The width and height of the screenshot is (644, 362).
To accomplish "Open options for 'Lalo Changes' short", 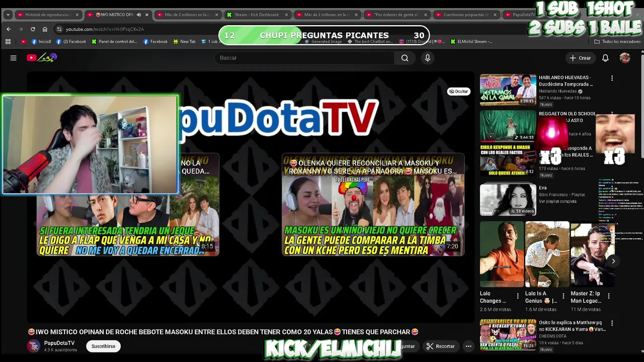I will pyautogui.click(x=518, y=296).
